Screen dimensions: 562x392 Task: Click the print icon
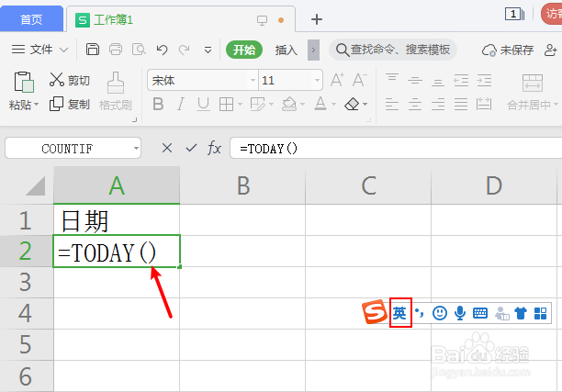pos(116,49)
